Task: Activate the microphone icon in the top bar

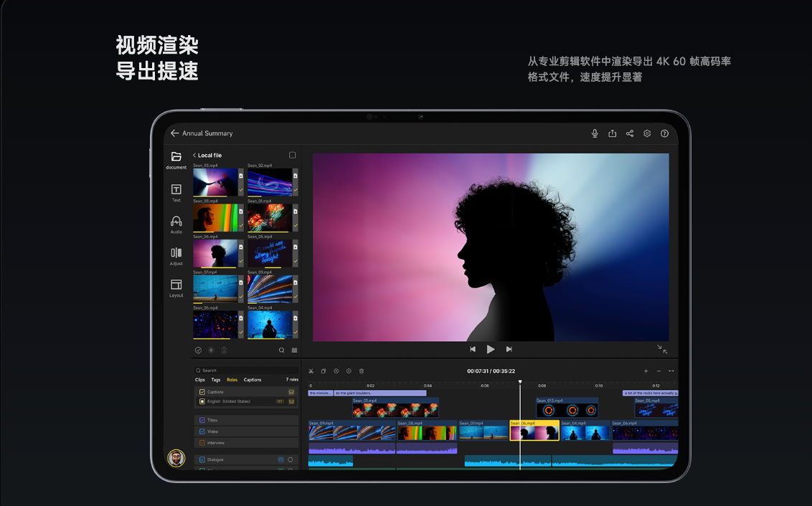Action: click(x=595, y=133)
